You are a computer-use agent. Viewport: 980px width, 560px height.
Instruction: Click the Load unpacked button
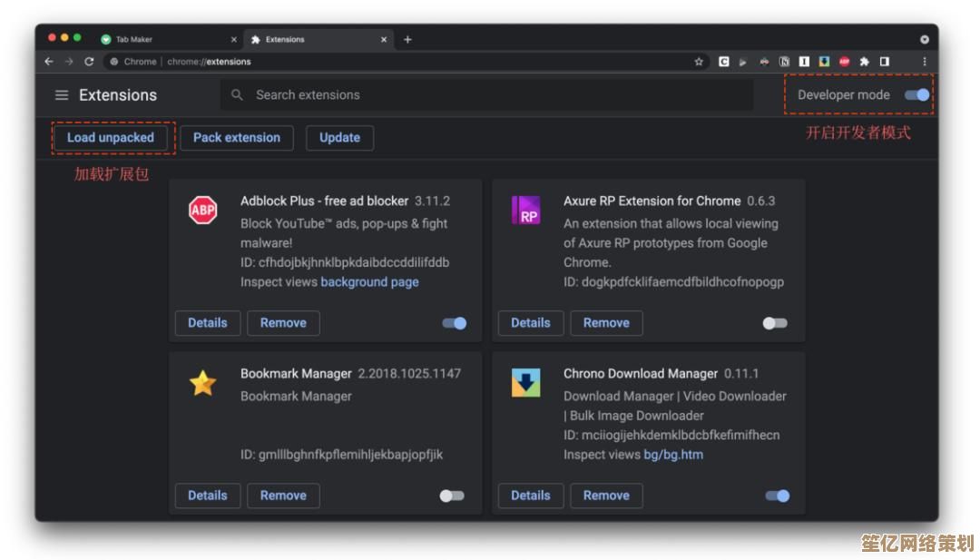tap(111, 137)
